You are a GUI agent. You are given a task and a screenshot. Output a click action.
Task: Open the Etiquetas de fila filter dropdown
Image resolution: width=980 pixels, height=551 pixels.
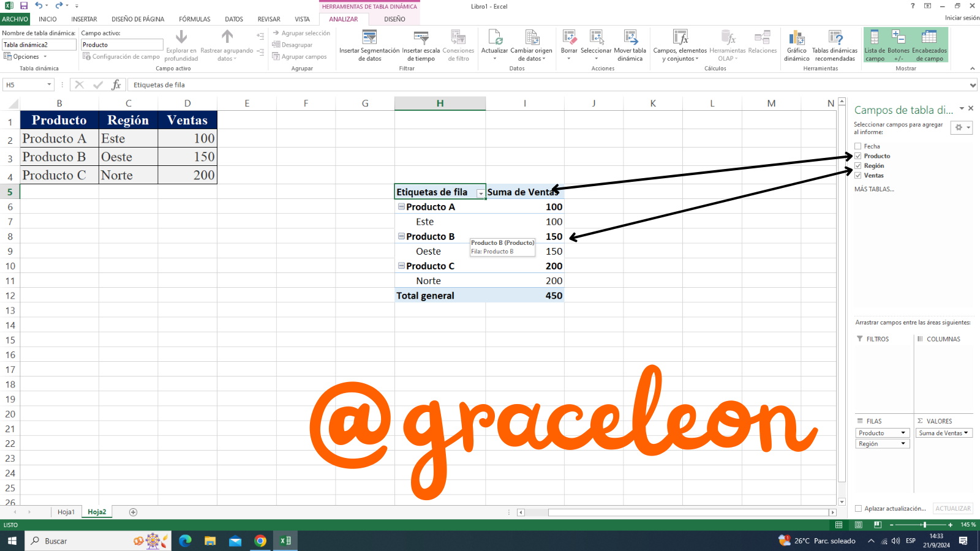[x=480, y=193]
